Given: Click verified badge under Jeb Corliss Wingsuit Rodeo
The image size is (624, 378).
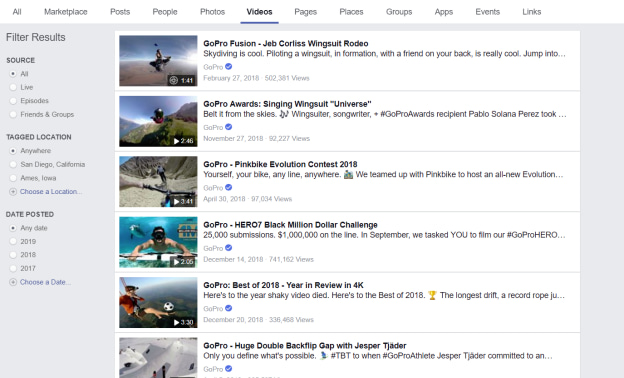Looking at the screenshot, I should tap(228, 66).
